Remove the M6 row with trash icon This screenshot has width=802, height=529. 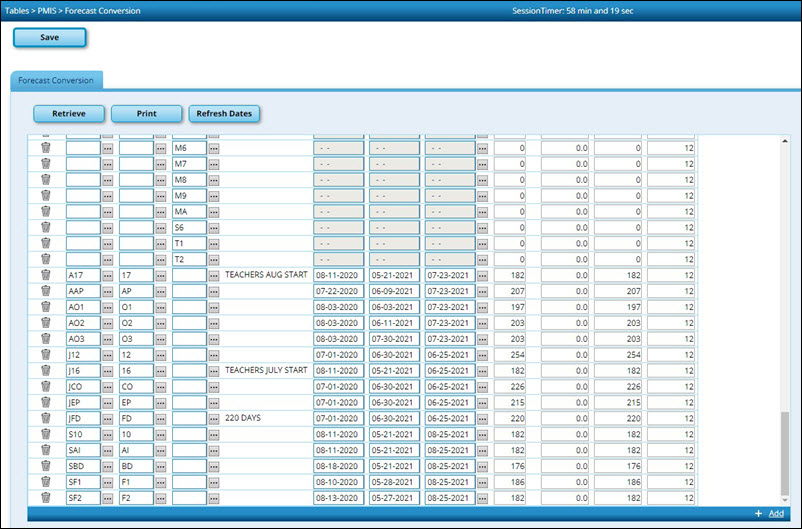46,147
